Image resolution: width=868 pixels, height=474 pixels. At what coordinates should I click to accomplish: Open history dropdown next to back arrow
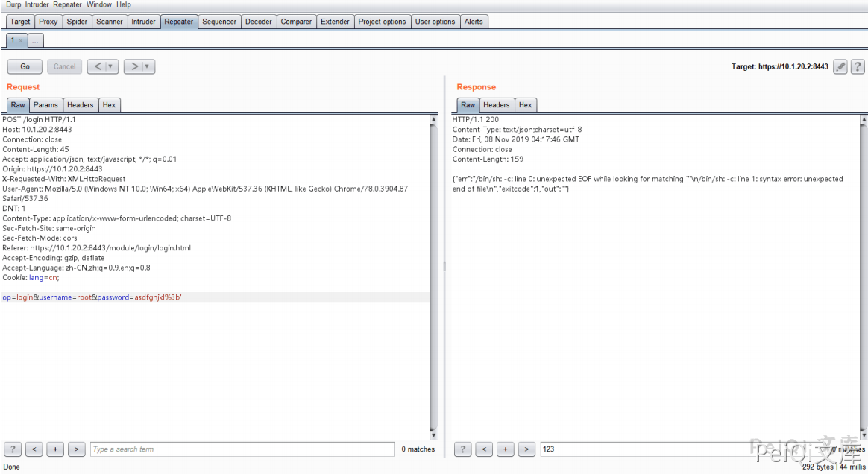(x=111, y=66)
